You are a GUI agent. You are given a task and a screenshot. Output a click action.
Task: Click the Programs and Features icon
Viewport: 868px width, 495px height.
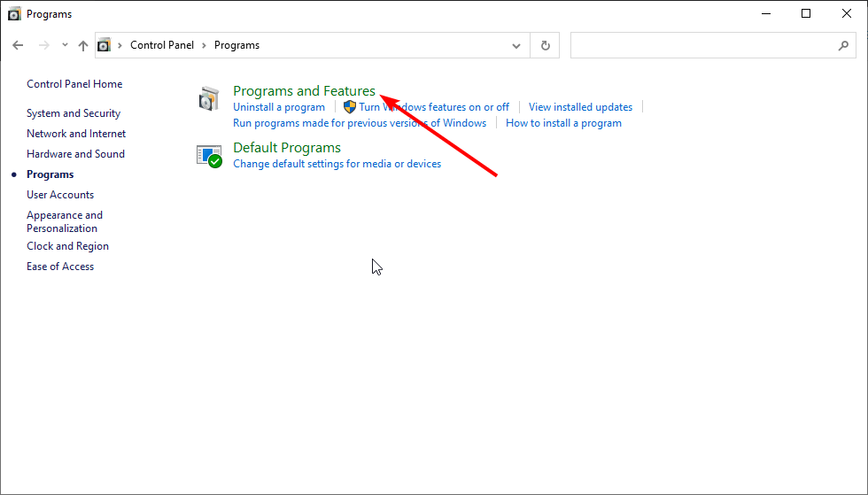209,99
